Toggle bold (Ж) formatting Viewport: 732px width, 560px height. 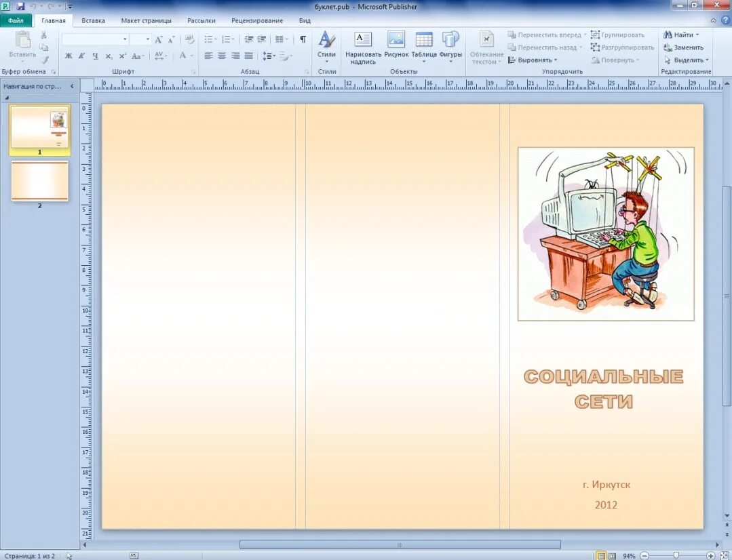[69, 56]
